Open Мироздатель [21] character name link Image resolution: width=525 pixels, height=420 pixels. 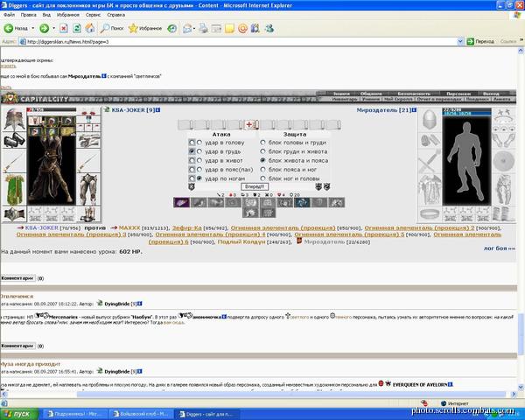(384, 110)
